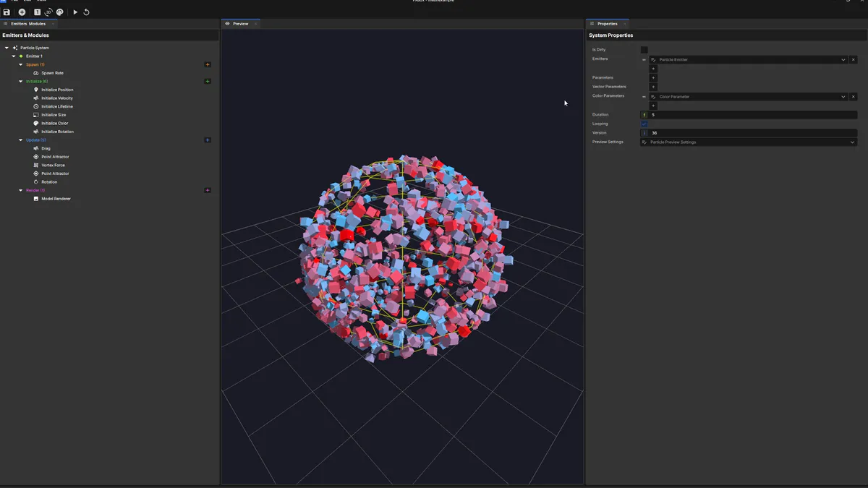Add a new entry to Parameters
Viewport: 868px width, 488px height.
pos(653,77)
